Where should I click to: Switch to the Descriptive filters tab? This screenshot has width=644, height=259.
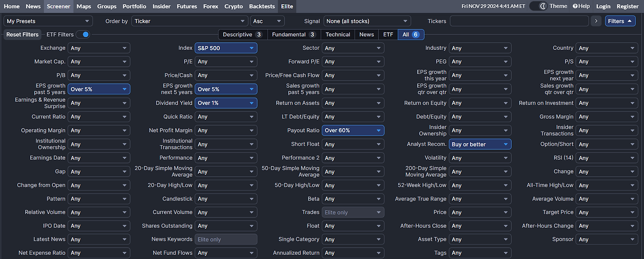coord(243,34)
